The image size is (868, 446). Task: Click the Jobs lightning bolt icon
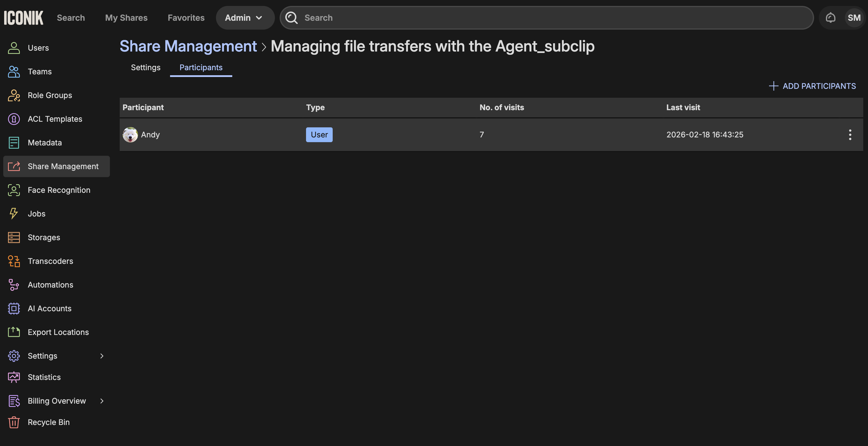(14, 214)
